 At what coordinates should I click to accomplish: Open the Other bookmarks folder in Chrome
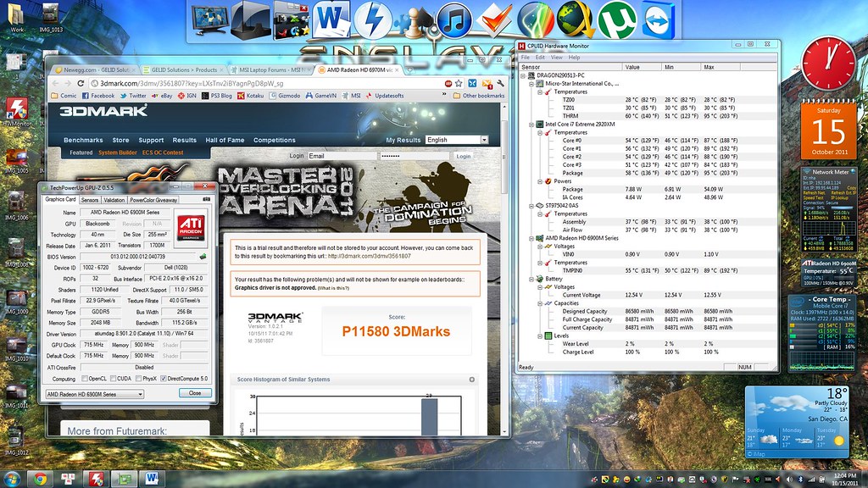click(x=479, y=96)
